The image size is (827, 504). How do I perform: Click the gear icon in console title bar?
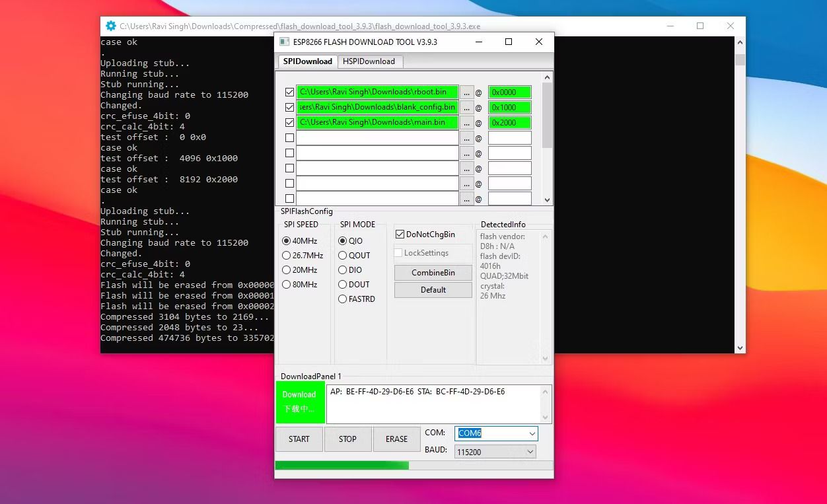click(x=111, y=26)
